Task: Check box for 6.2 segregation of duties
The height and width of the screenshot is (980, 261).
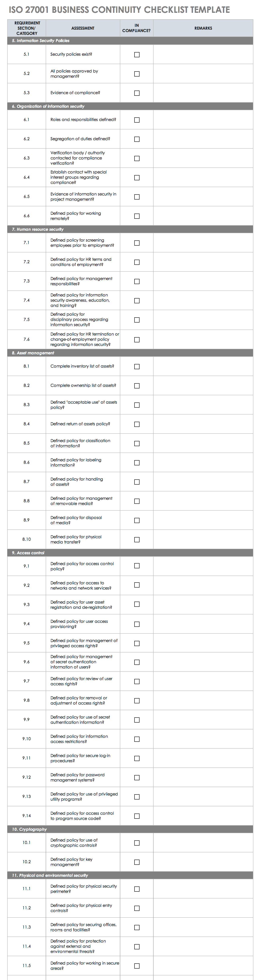Action: (137, 139)
